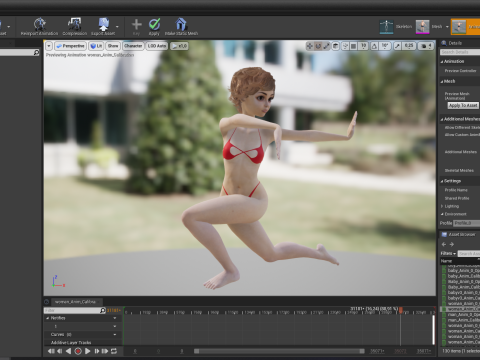Expand the Lighting section
The height and width of the screenshot is (360, 480).
(442, 206)
